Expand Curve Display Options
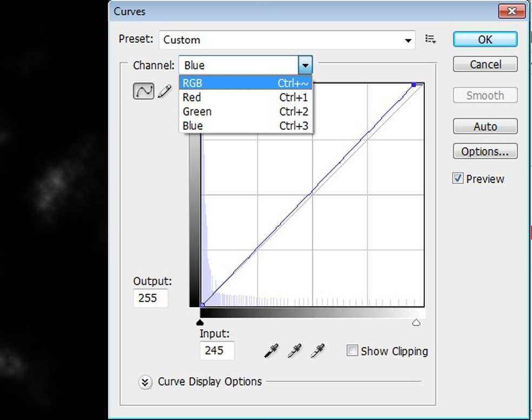The width and height of the screenshot is (532, 420). 145,382
